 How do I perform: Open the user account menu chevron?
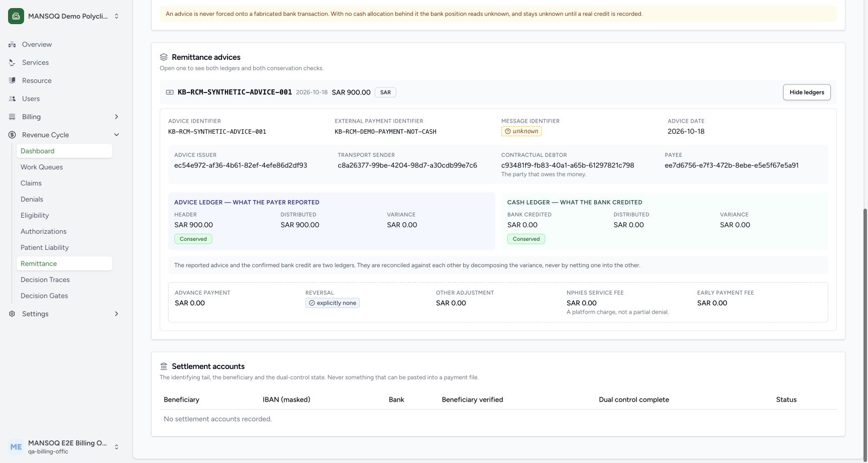click(x=117, y=447)
